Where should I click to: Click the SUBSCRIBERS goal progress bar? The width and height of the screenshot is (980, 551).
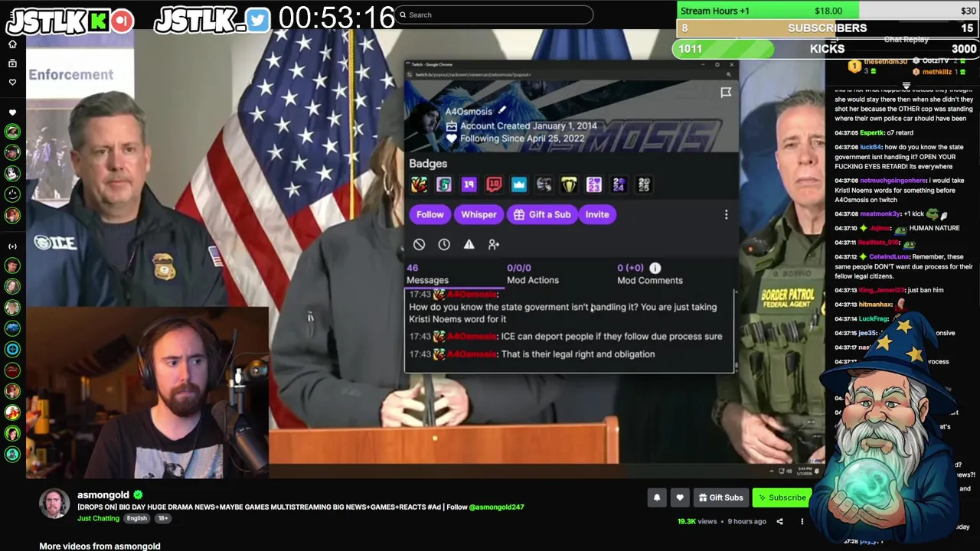click(827, 28)
